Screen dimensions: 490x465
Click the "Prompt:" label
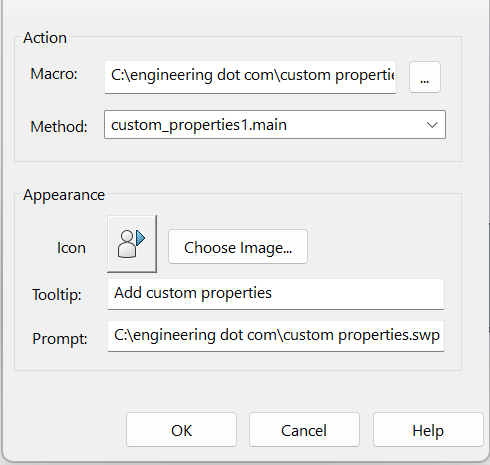tap(60, 339)
